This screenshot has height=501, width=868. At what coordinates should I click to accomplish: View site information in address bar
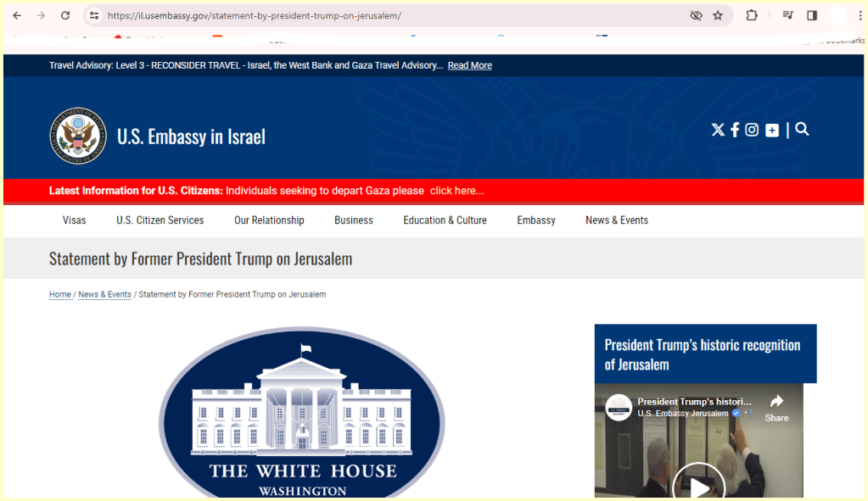click(x=94, y=15)
